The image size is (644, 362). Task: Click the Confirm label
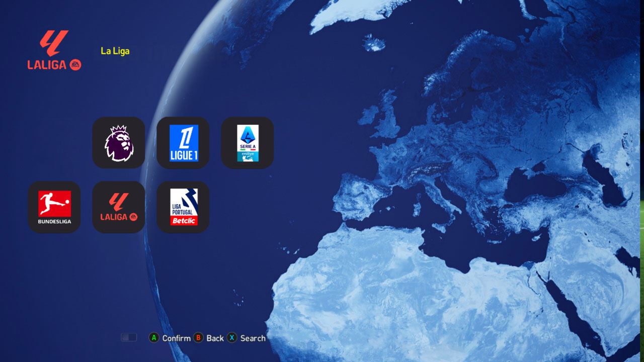(x=176, y=338)
